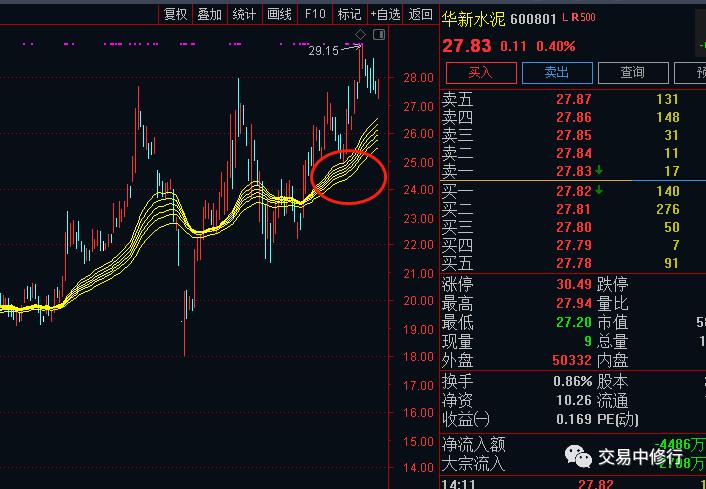The height and width of the screenshot is (489, 706).
Task: Click the blue 卖出 sell button
Action: coord(557,72)
